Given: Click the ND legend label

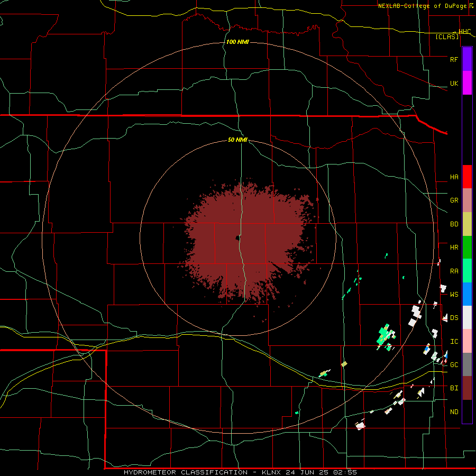Looking at the screenshot, I should coord(454,412).
